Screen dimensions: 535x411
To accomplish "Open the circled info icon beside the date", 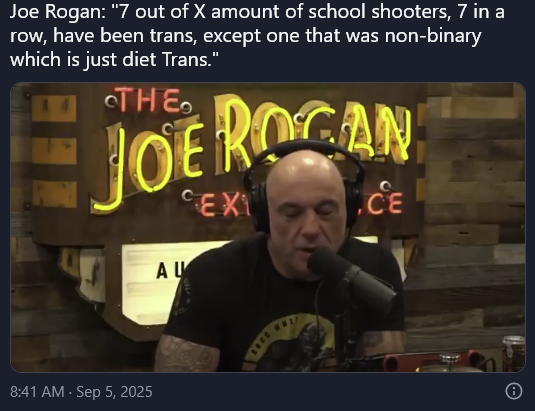I will (x=514, y=391).
